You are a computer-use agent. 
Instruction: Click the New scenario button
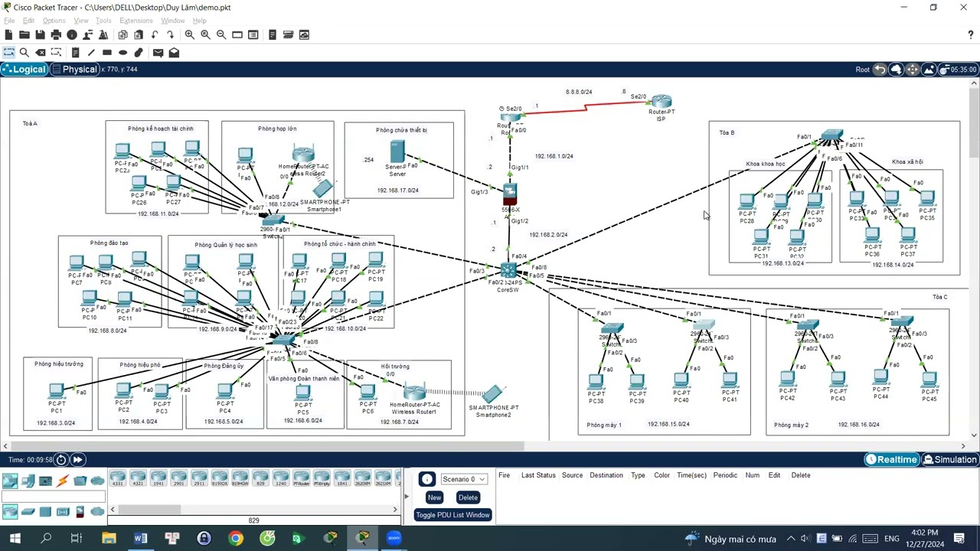coord(434,497)
